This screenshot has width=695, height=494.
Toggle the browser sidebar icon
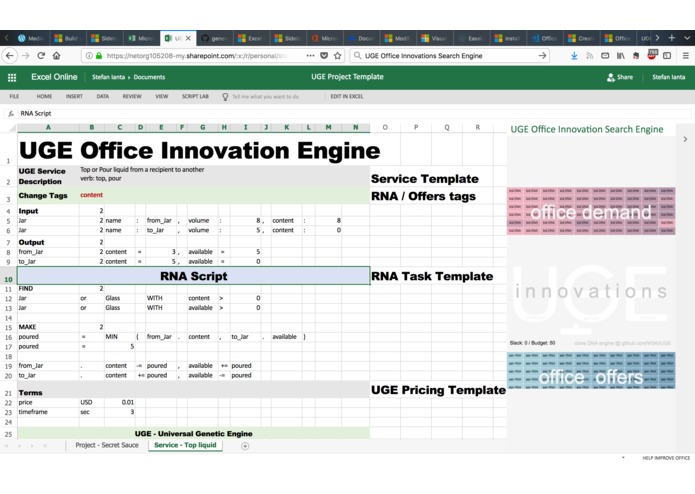pos(667,56)
